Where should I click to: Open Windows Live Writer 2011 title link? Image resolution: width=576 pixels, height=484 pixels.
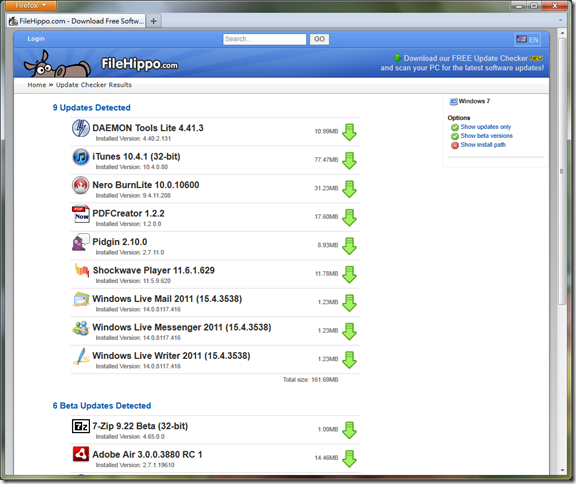(x=171, y=355)
